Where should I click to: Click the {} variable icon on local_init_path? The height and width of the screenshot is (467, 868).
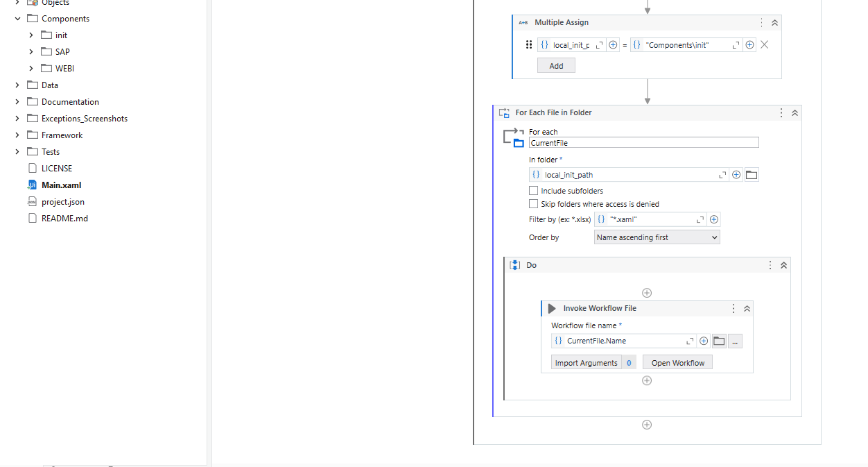(535, 174)
